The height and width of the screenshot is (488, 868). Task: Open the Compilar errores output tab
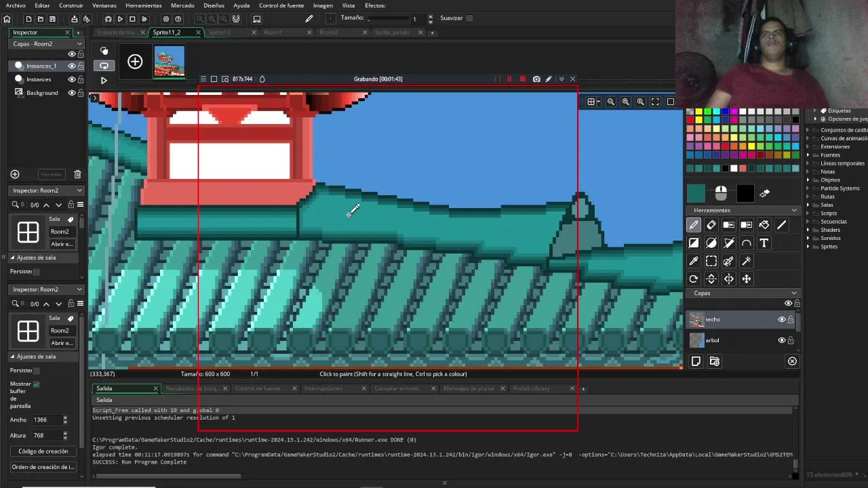coord(397,388)
